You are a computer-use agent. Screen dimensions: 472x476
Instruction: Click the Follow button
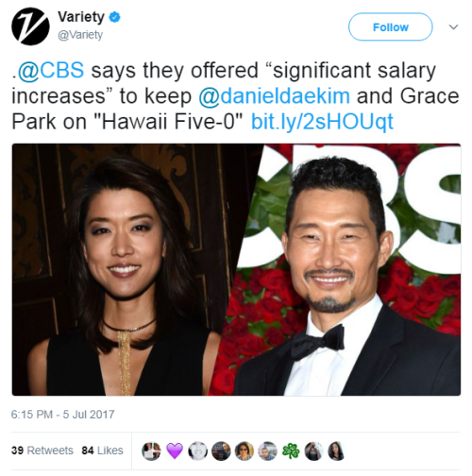point(391,27)
